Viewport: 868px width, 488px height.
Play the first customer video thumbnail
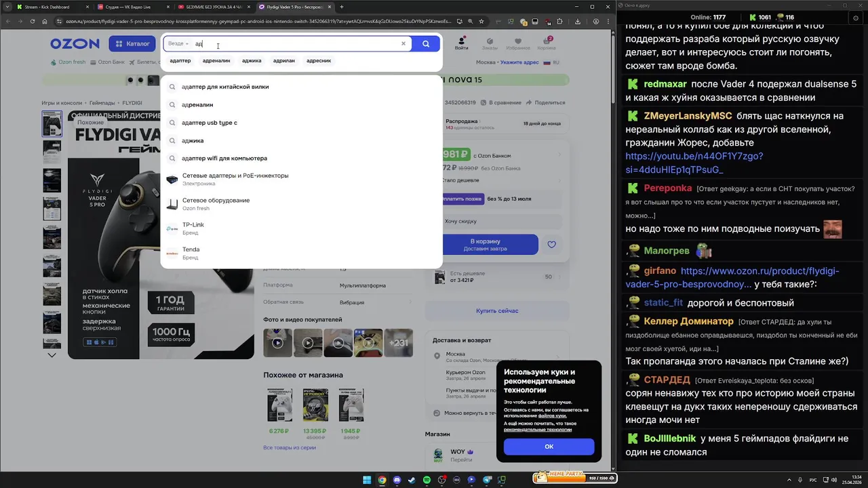coord(277,343)
